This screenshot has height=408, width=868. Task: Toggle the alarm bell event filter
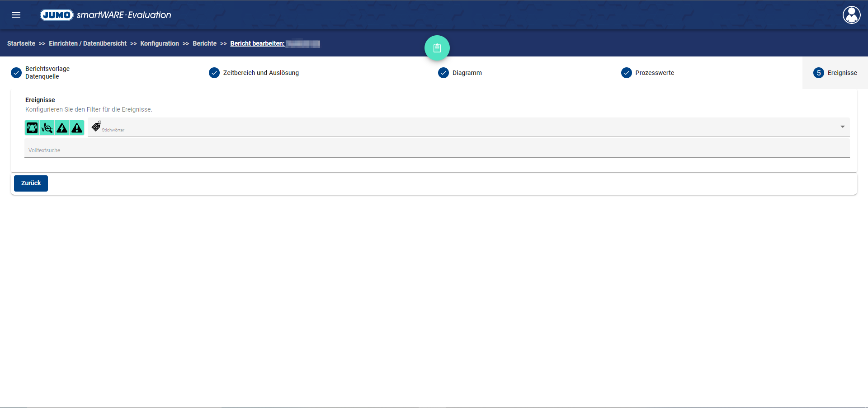click(x=32, y=128)
